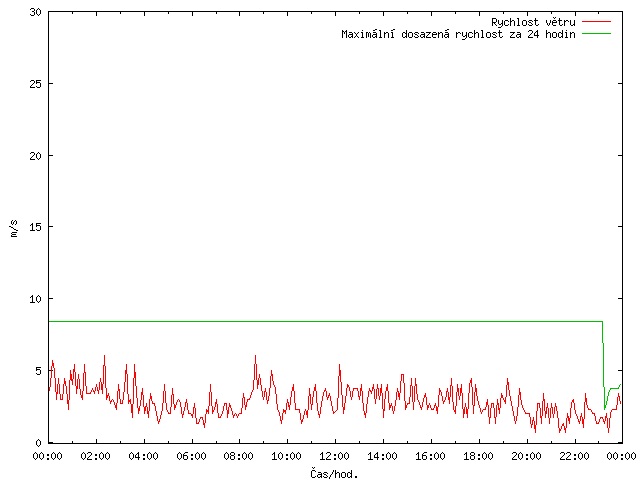Click the 06:00 time label
Image resolution: width=640 pixels, height=480 pixels.
(191, 456)
